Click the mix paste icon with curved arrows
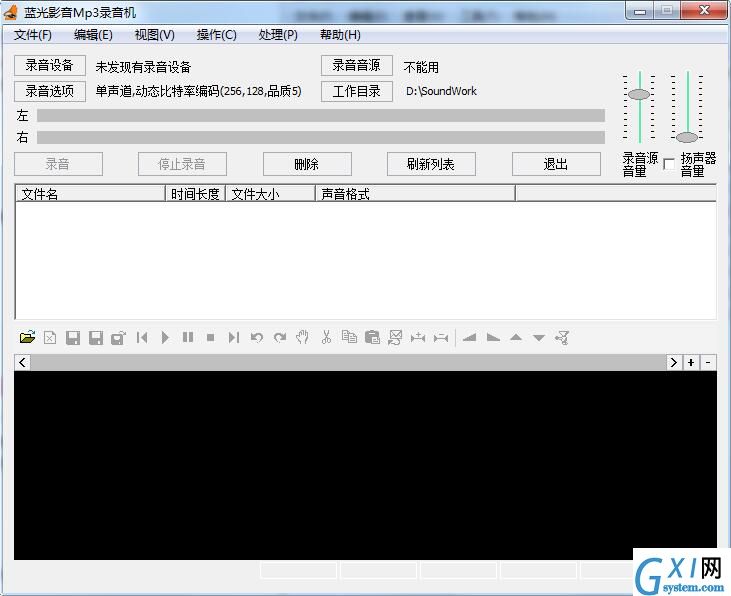The image size is (731, 596). point(395,337)
